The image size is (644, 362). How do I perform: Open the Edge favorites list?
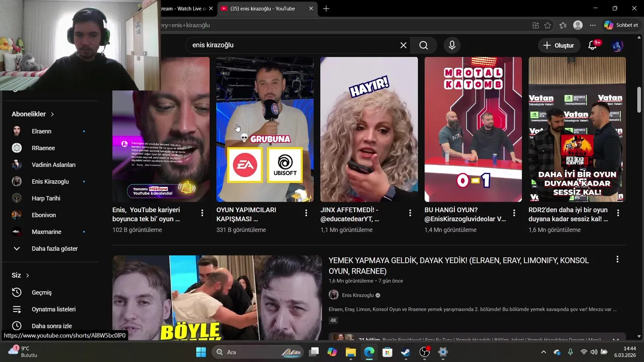coord(562,25)
